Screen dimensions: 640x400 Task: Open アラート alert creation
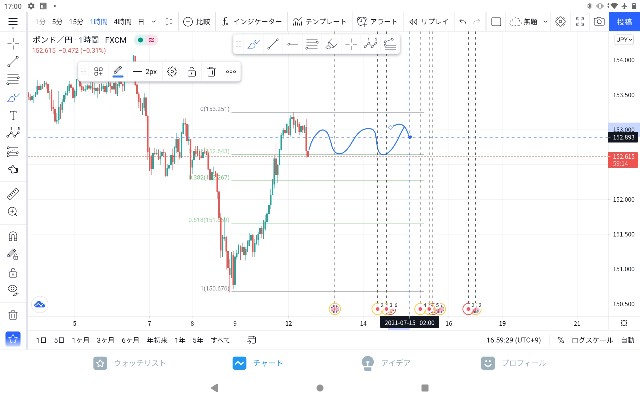pos(377,22)
